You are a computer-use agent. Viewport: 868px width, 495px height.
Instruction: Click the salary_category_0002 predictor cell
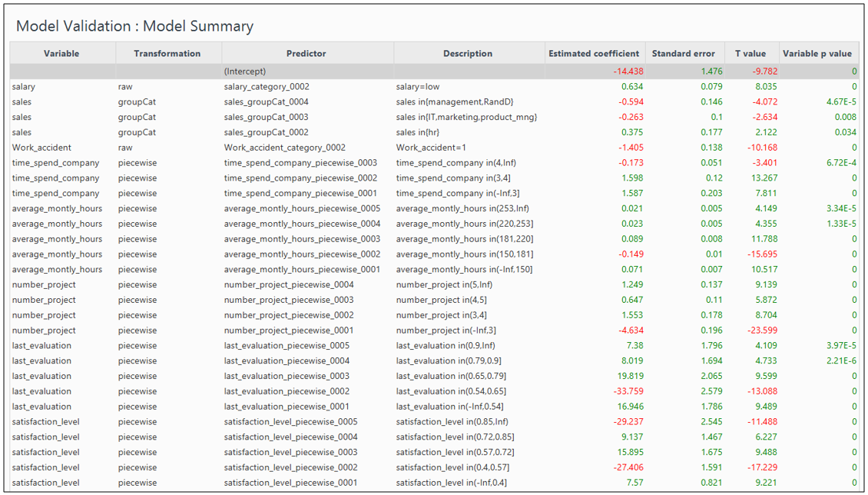pos(267,87)
